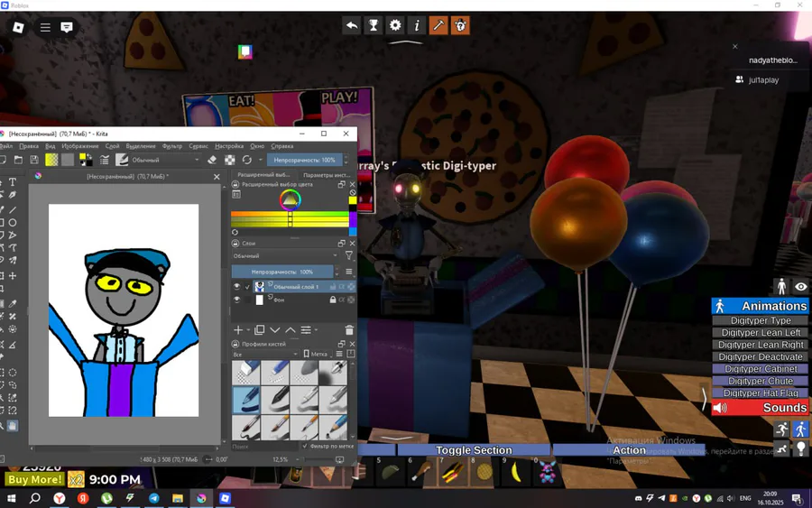Screen dimensions: 812x508
Task: Select the Color sampler eyedropper tool
Action: click(x=13, y=303)
